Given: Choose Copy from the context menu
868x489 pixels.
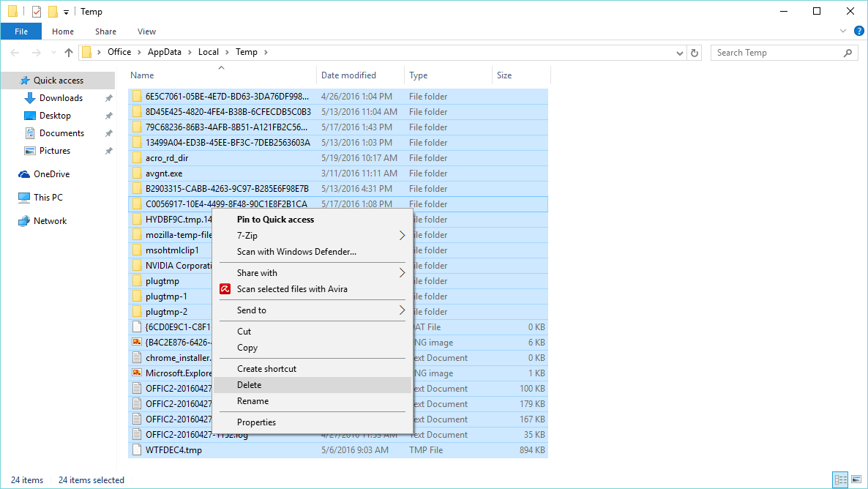Looking at the screenshot, I should point(313,348).
